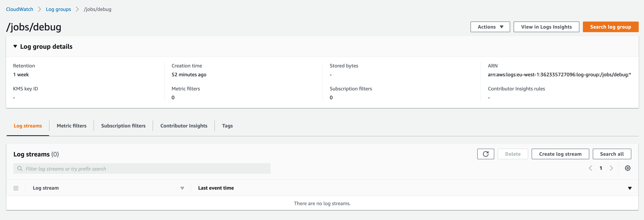Toggle the select-all log streams checkbox

(16, 188)
